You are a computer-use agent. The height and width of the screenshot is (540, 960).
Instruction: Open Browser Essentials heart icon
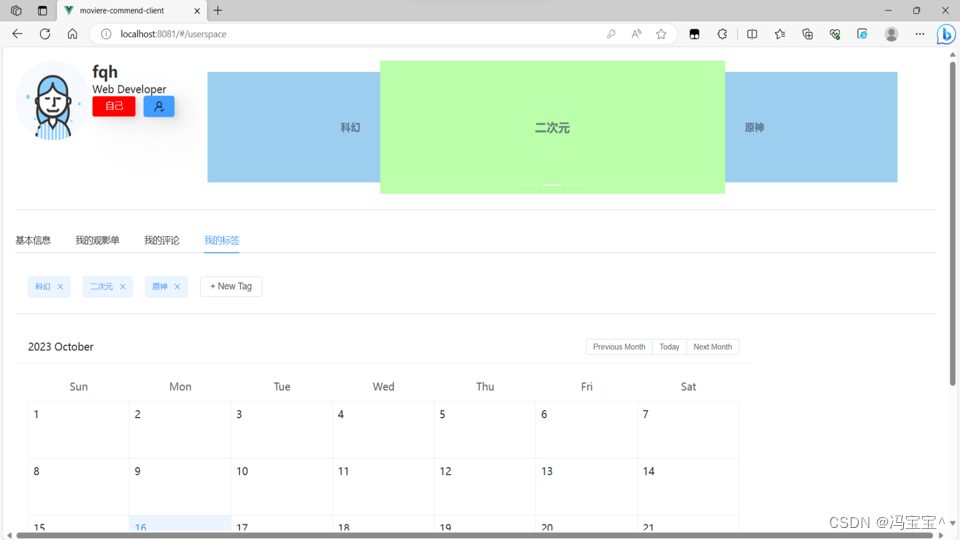coord(835,34)
